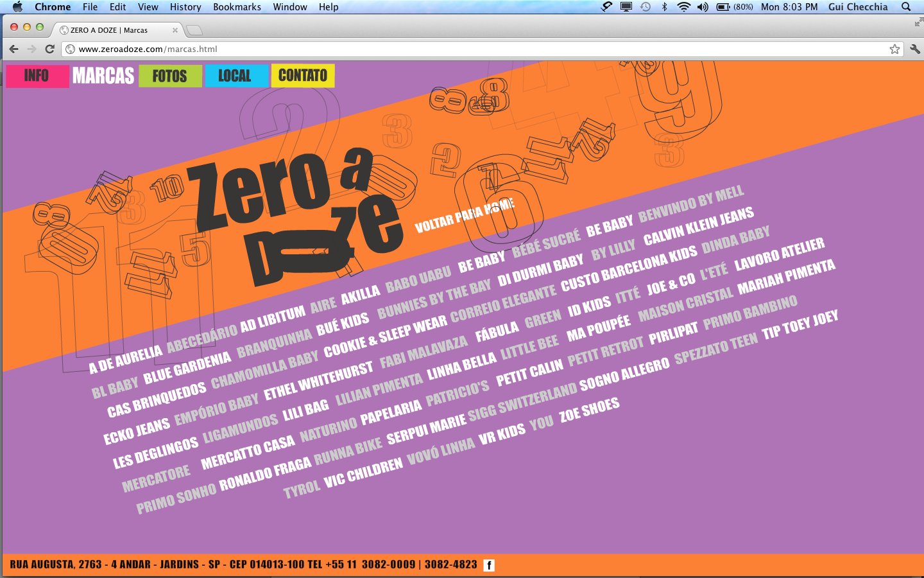Open the AD LIBITUM brand

[273, 318]
